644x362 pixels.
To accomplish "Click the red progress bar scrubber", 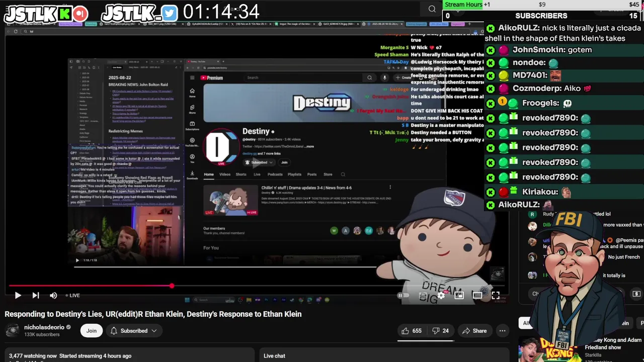I will (172, 286).
